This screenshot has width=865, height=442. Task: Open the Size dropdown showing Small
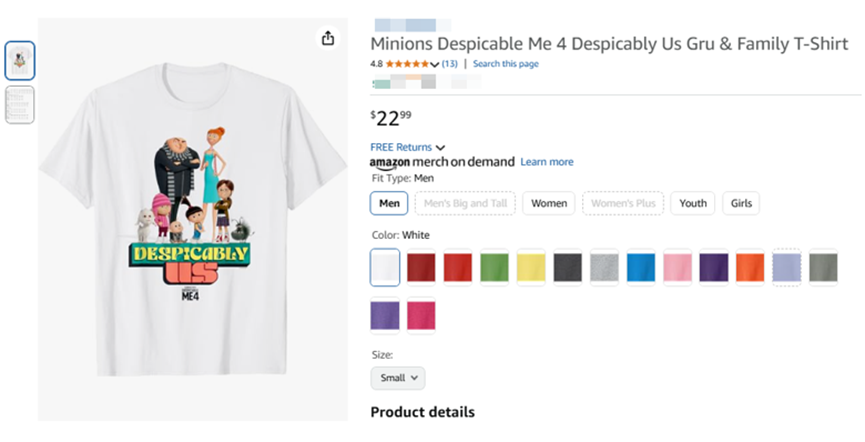tap(397, 378)
